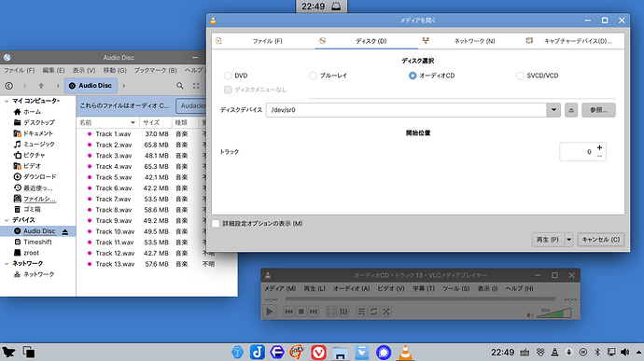644x361 pixels.
Task: Select the SVCD/VCD radio button
Action: (x=520, y=76)
